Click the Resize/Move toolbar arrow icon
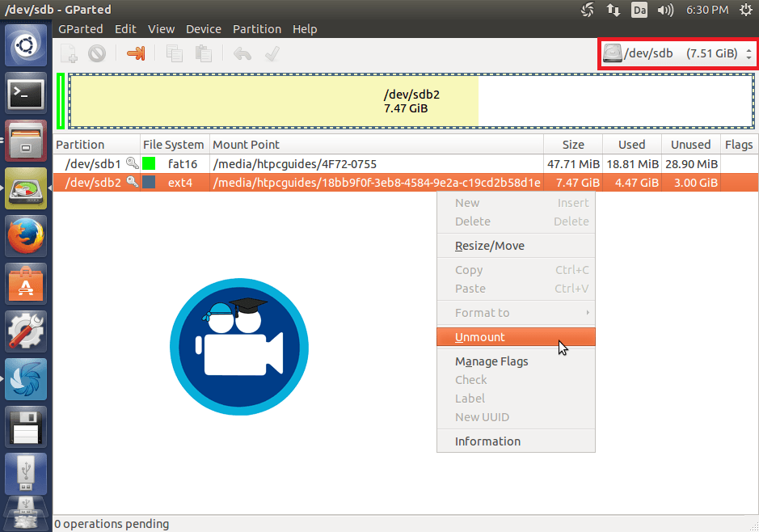The width and height of the screenshot is (759, 532). point(135,53)
